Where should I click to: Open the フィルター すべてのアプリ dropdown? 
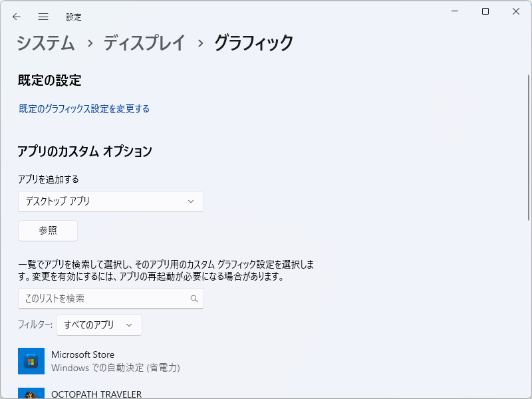[98, 325]
